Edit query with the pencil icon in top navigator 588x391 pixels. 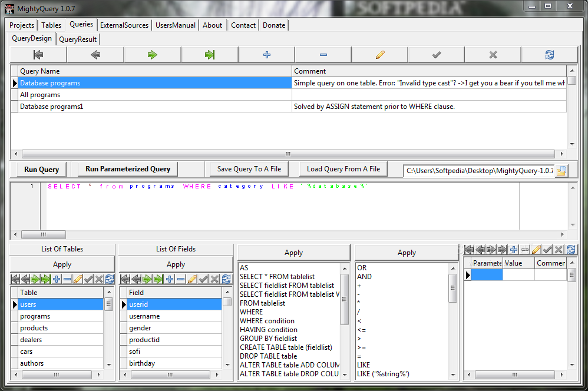380,55
